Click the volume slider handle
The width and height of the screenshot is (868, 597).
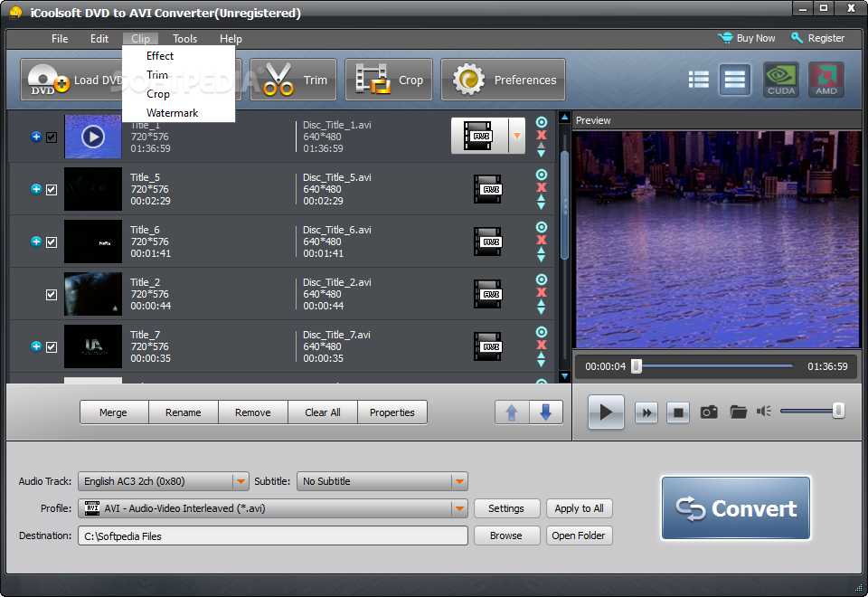click(839, 411)
